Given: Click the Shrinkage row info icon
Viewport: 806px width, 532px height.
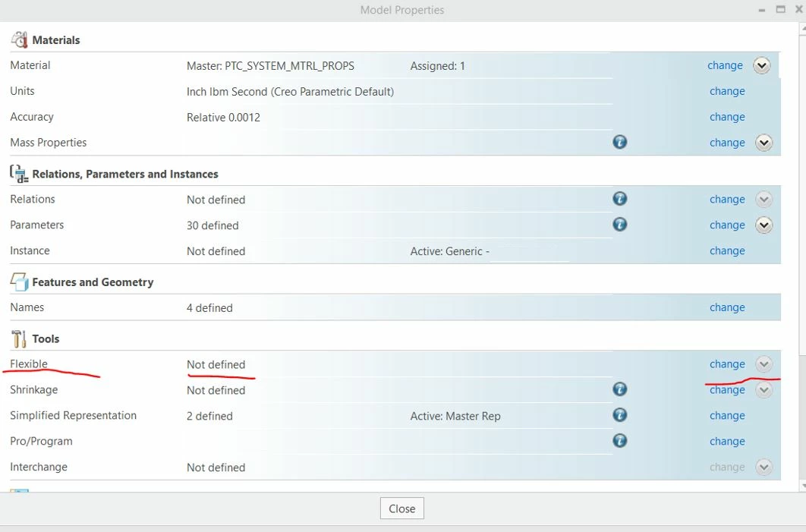Looking at the screenshot, I should (620, 389).
